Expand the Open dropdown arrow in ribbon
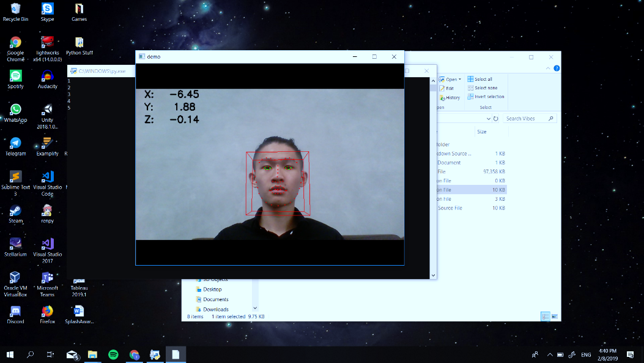The width and height of the screenshot is (644, 363). (459, 80)
